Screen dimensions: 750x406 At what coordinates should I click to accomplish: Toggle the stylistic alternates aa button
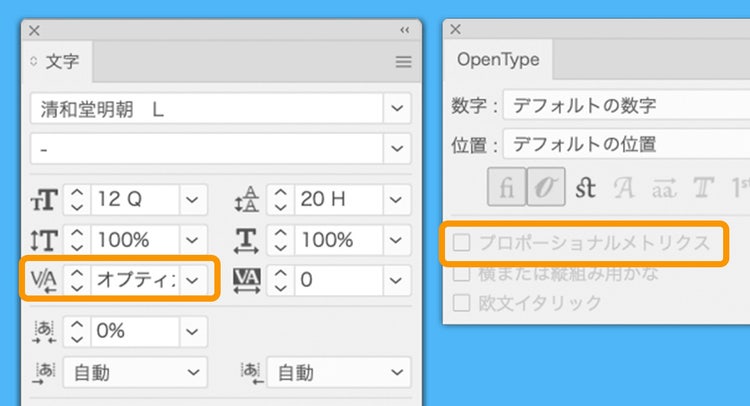(x=664, y=188)
